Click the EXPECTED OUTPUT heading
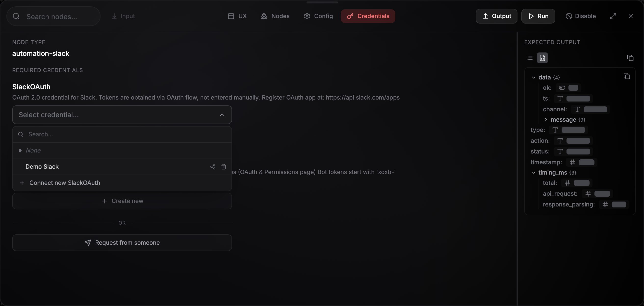 tap(552, 42)
